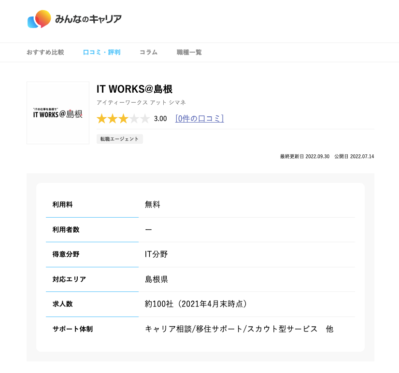Click the IT WORKS@島根 company logo thumbnail
Viewport: 399px width, 373px height.
point(58,113)
